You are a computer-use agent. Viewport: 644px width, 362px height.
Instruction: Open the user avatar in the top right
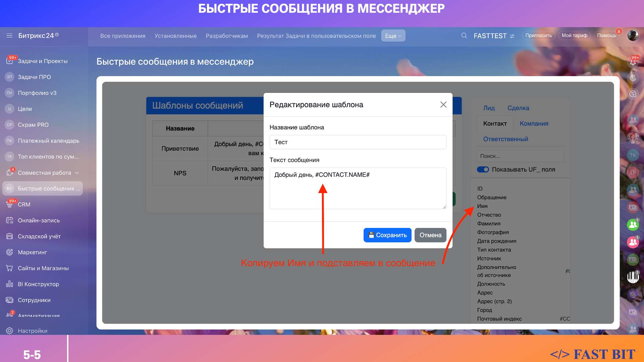633,36
